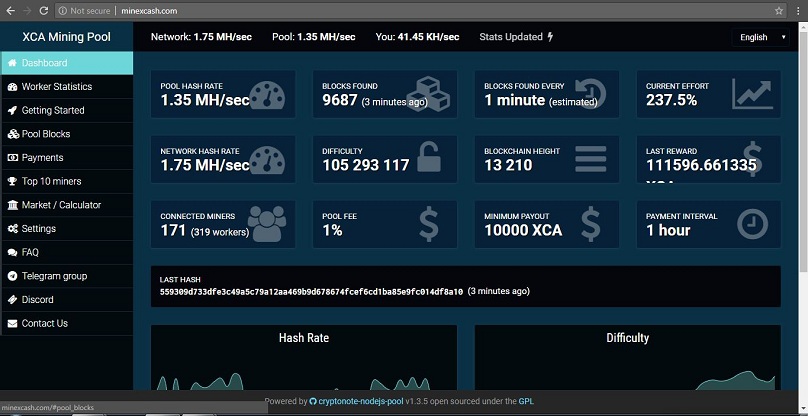Click the Worker Statistics gauge icon
Image resolution: width=808 pixels, height=416 pixels.
[12, 87]
